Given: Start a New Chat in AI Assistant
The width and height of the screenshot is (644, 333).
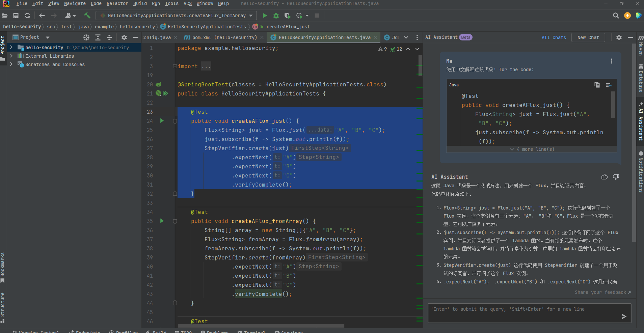Looking at the screenshot, I should [588, 37].
